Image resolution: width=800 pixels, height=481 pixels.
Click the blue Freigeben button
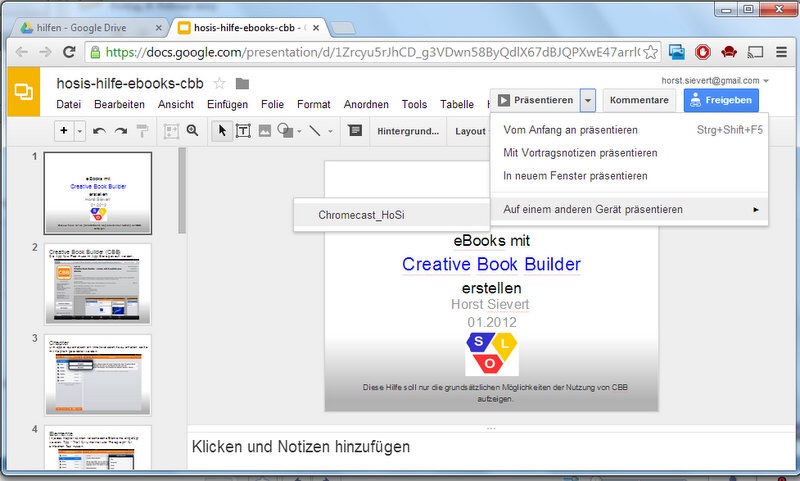coord(721,100)
